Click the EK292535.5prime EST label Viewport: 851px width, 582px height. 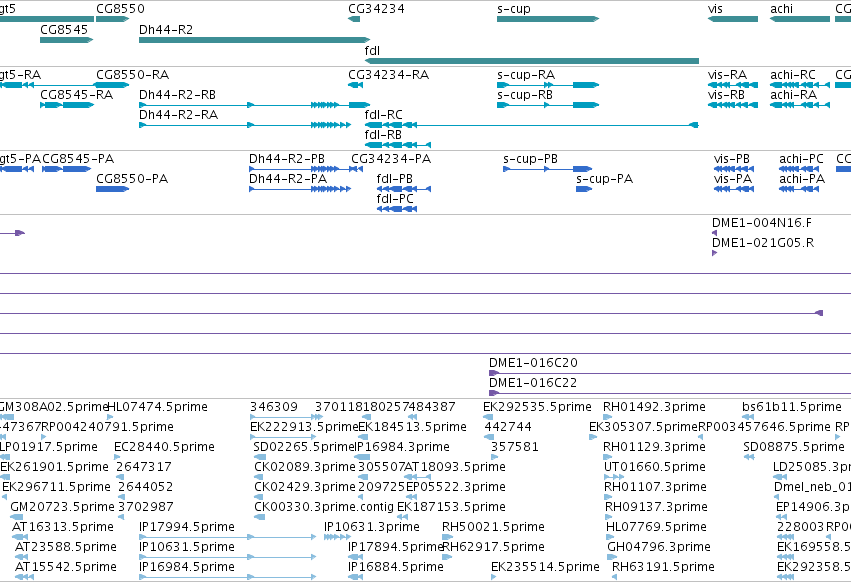(x=537, y=407)
